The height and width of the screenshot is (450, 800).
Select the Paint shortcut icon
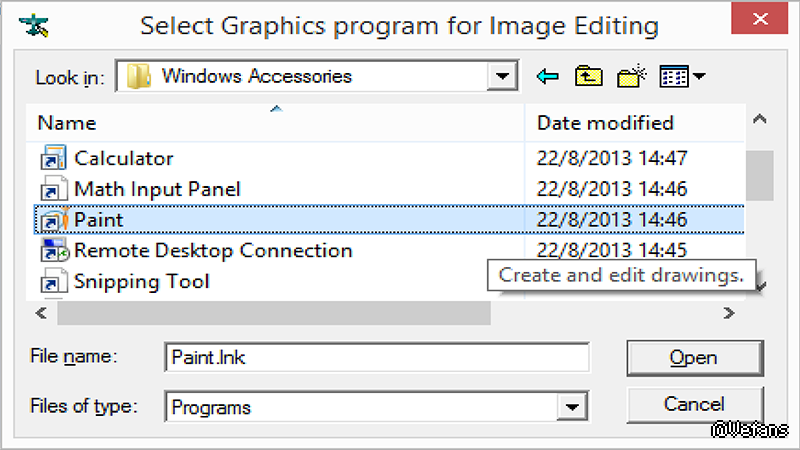point(52,219)
